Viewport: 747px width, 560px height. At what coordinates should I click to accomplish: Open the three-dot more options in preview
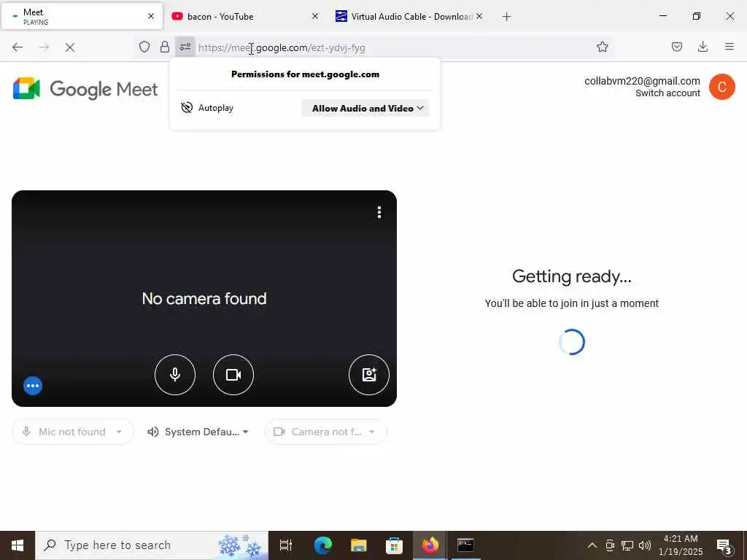pyautogui.click(x=379, y=212)
